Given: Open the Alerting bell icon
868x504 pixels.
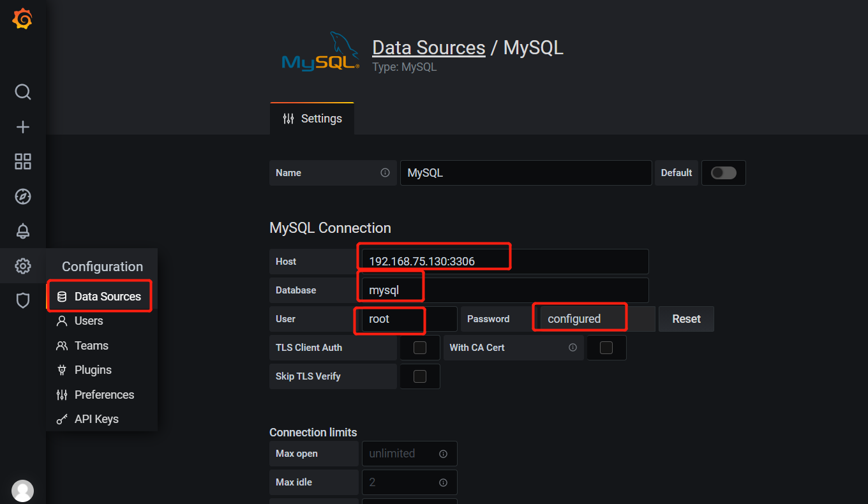Looking at the screenshot, I should point(23,231).
